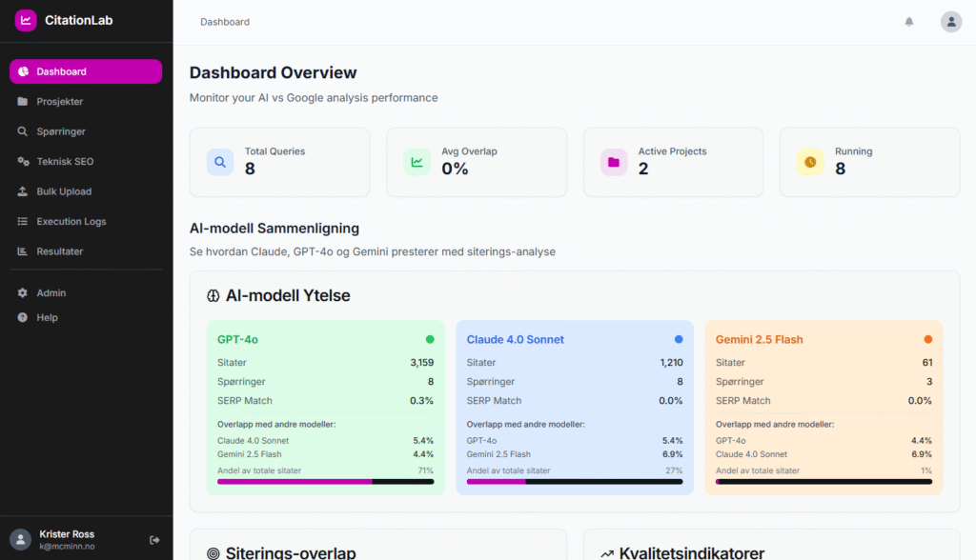Open the user avatar profile menu
The width and height of the screenshot is (976, 560).
pyautogui.click(x=950, y=22)
